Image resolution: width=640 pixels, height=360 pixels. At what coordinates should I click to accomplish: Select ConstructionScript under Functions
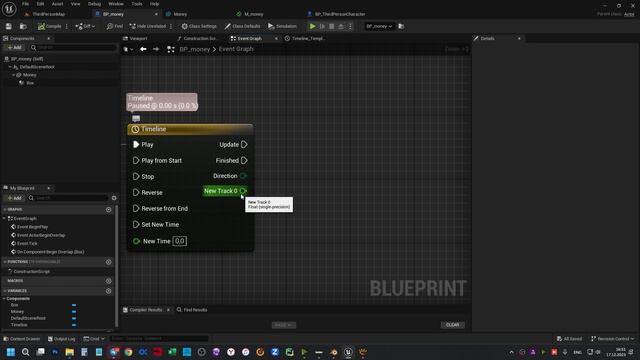coord(31,271)
